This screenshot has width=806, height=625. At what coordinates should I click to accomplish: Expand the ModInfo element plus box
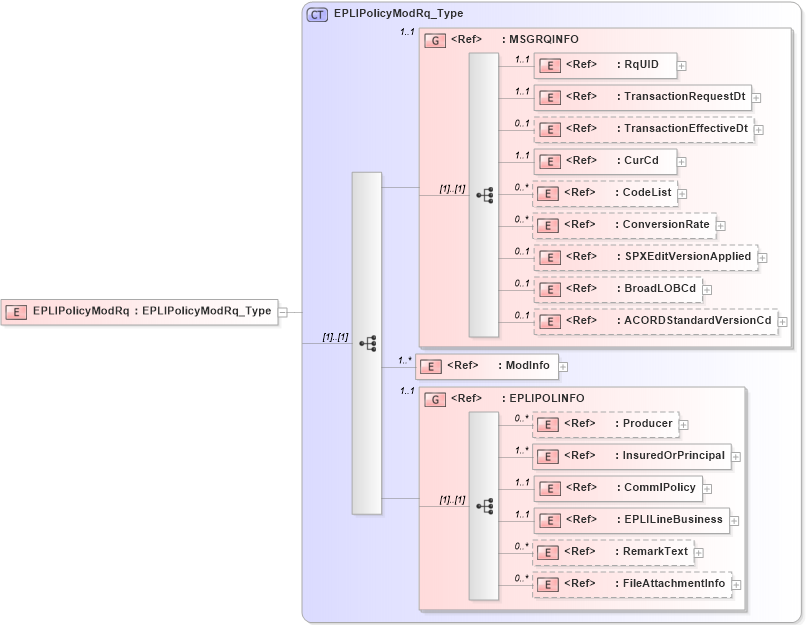pos(565,366)
